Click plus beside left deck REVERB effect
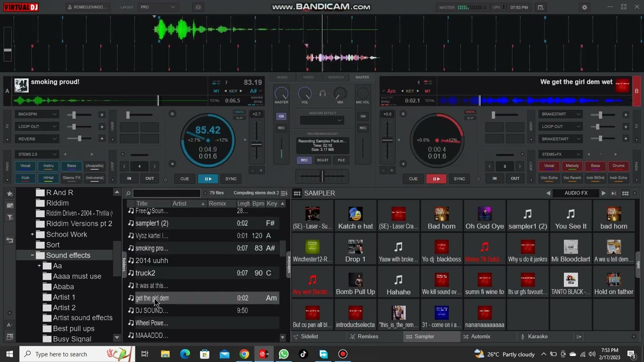Viewport: 644px width, 362px height. click(102, 139)
